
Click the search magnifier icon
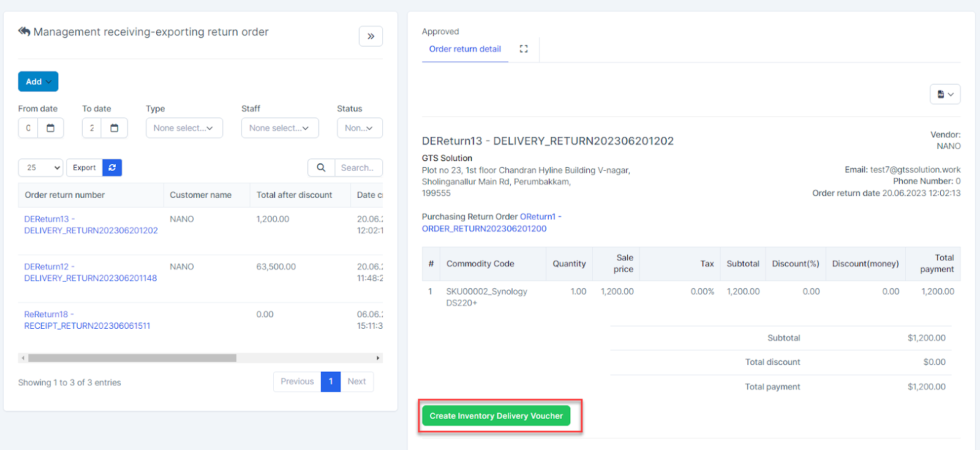(321, 168)
